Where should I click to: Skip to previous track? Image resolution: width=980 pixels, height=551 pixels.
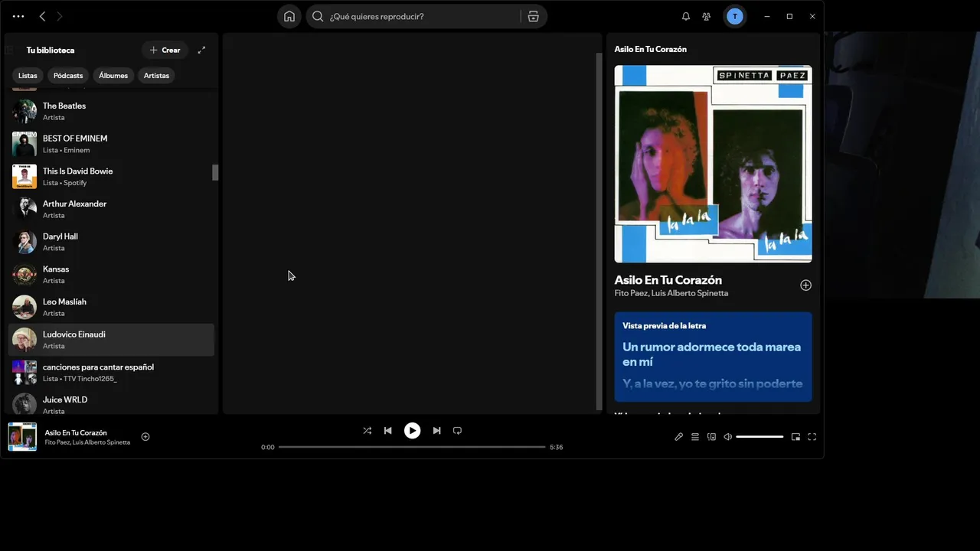coord(388,431)
